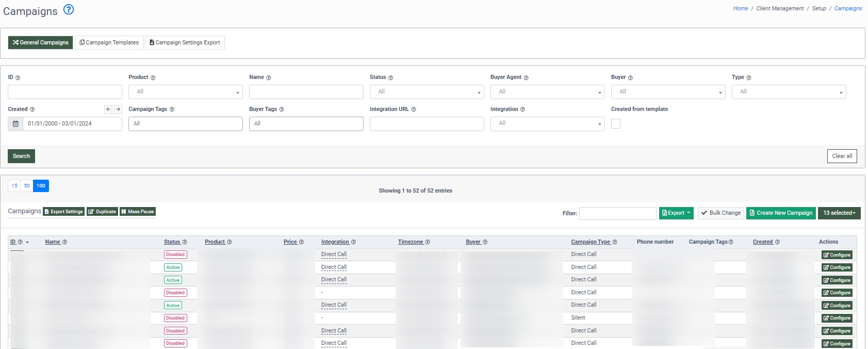
Task: Click the Duplicate campaigns button
Action: (x=102, y=212)
